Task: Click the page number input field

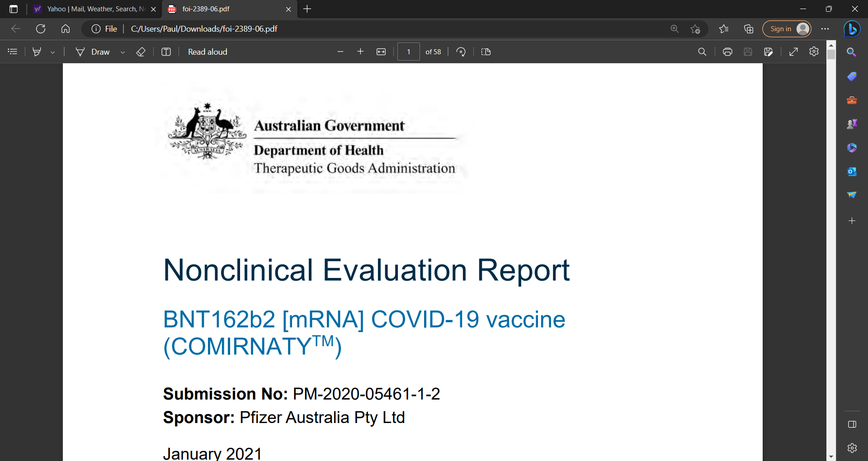Action: [409, 52]
